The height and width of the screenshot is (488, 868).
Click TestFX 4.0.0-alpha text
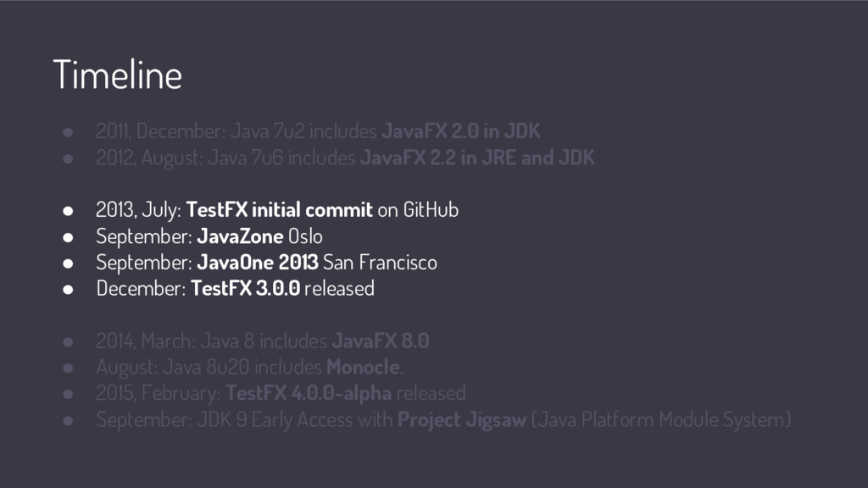pos(309,393)
